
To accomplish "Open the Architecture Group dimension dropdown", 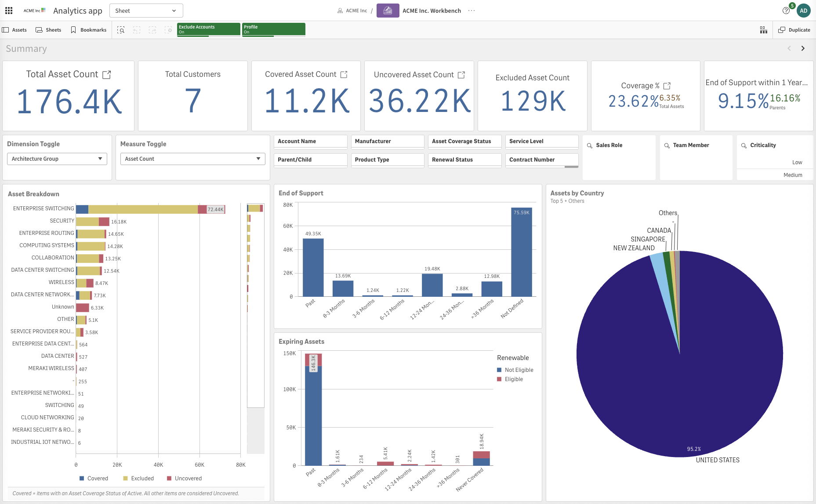I will click(57, 159).
